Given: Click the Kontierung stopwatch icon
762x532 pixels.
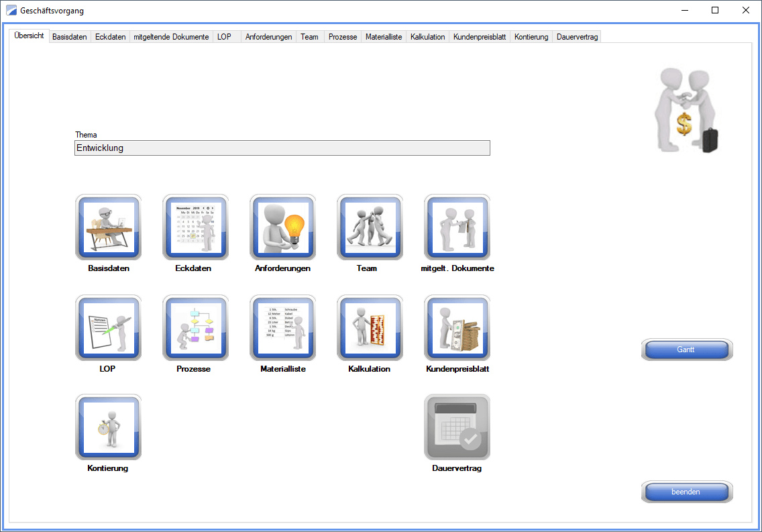Looking at the screenshot, I should [108, 427].
